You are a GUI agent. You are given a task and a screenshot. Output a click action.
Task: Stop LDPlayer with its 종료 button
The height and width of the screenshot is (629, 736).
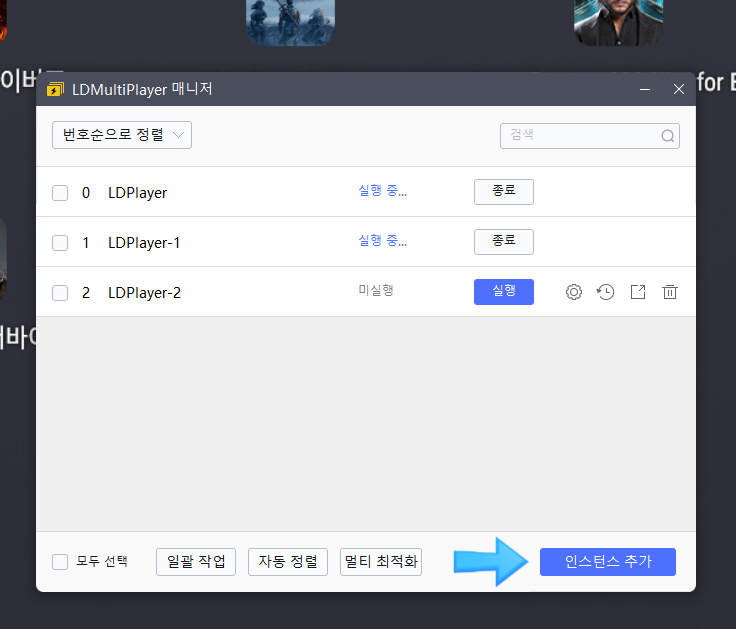[504, 192]
